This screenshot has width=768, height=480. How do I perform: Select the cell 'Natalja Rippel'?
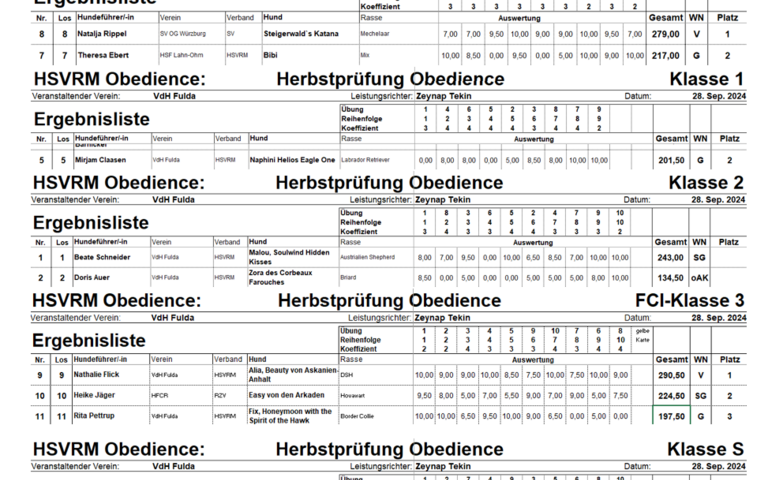(102, 34)
